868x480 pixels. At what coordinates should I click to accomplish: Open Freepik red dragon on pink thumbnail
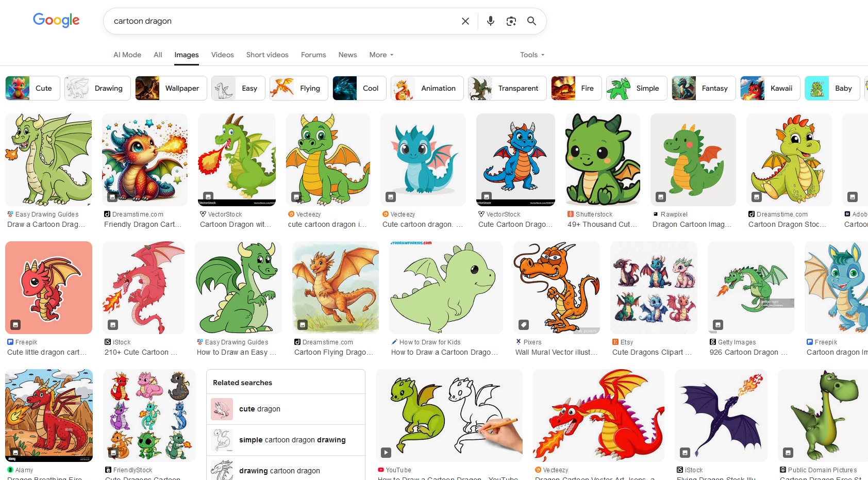[48, 288]
